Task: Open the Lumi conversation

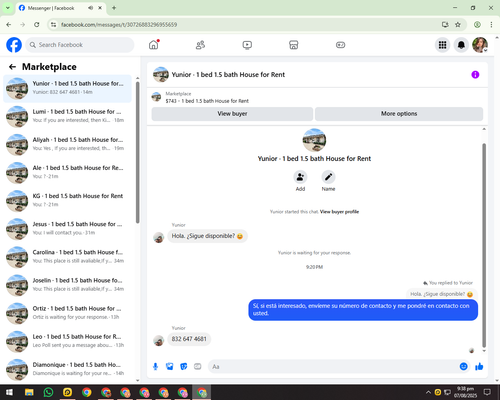Action: point(67,117)
